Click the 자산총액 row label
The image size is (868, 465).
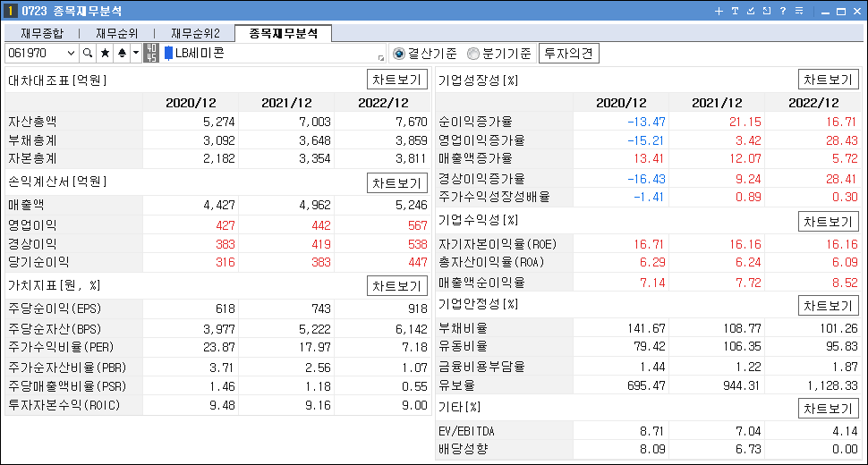tap(32, 122)
